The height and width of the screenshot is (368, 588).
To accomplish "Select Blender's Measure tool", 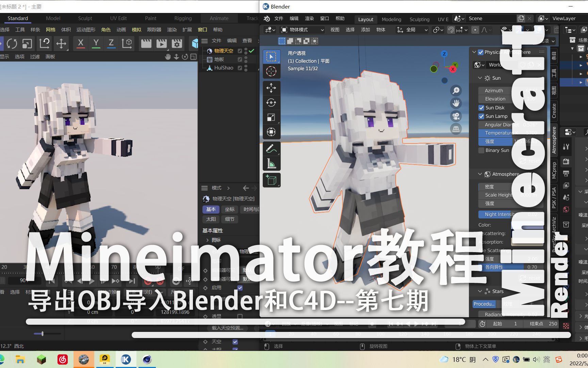I will click(271, 164).
